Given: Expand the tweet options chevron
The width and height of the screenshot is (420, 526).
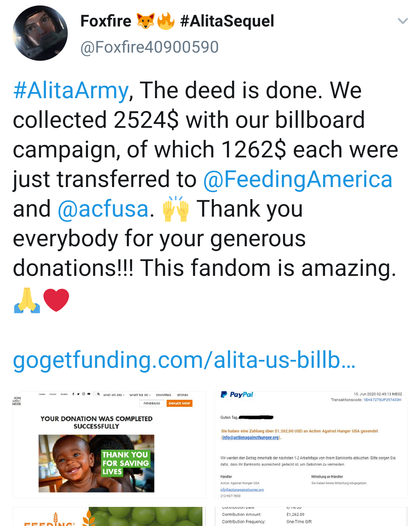Looking at the screenshot, I should coord(403,21).
